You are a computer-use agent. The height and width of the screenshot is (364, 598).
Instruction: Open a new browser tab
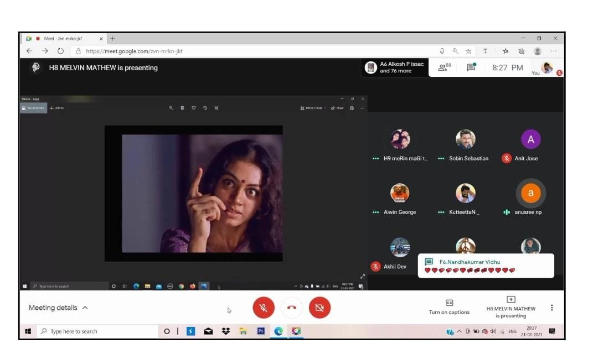(x=113, y=39)
